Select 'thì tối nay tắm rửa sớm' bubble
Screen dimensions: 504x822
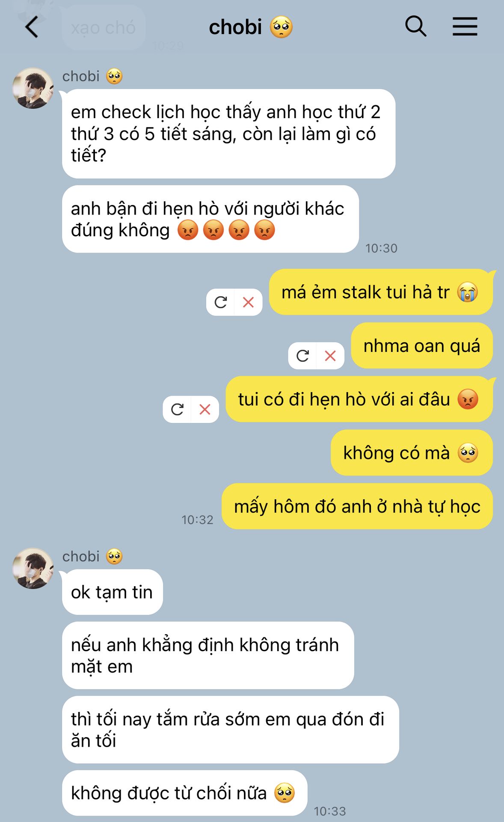(230, 730)
